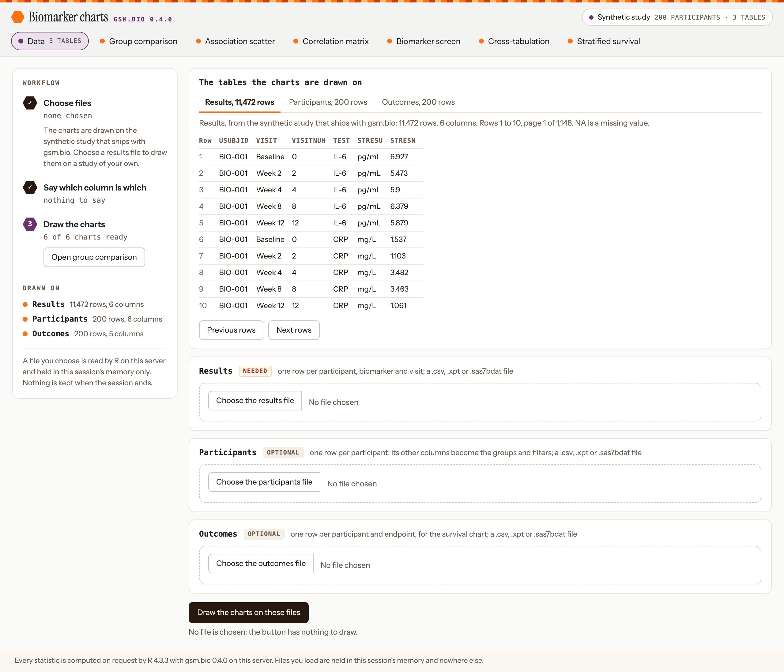Switch to Group comparison tab
The width and height of the screenshot is (784, 672).
138,41
